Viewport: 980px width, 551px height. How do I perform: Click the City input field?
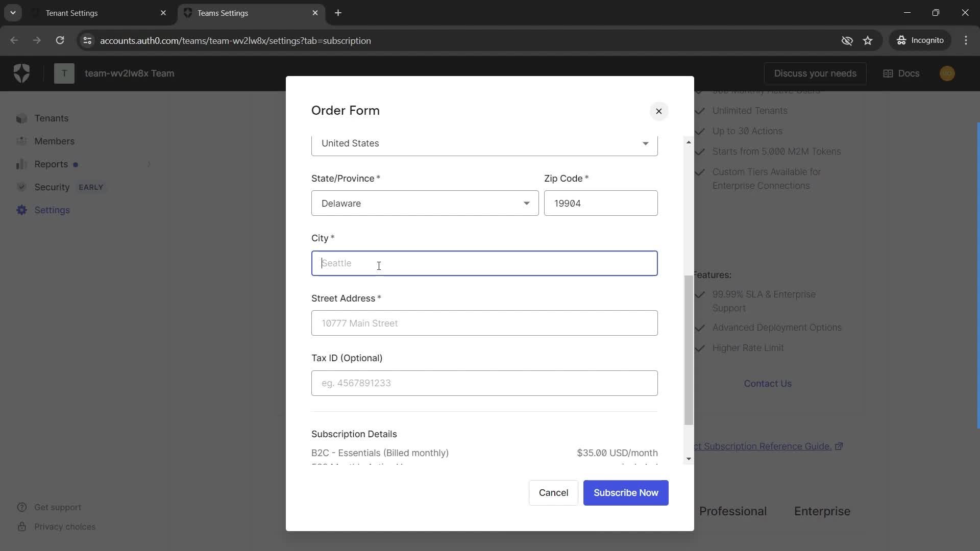tap(484, 263)
